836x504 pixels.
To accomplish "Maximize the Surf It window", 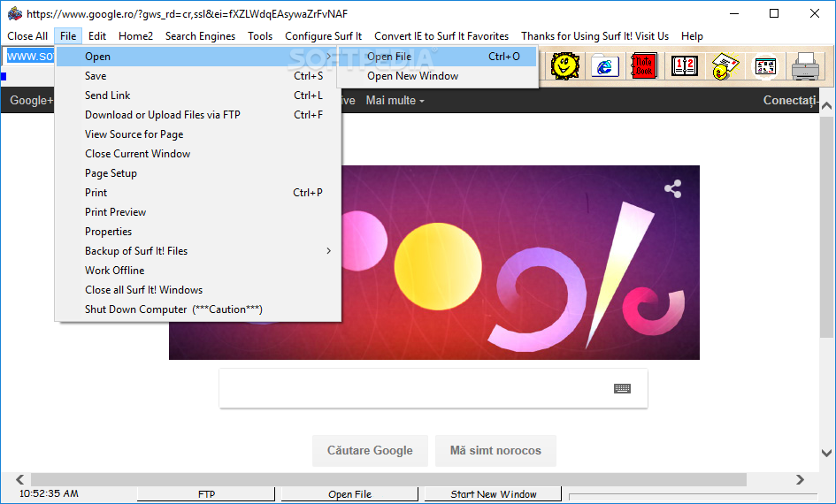I will coord(774,13).
